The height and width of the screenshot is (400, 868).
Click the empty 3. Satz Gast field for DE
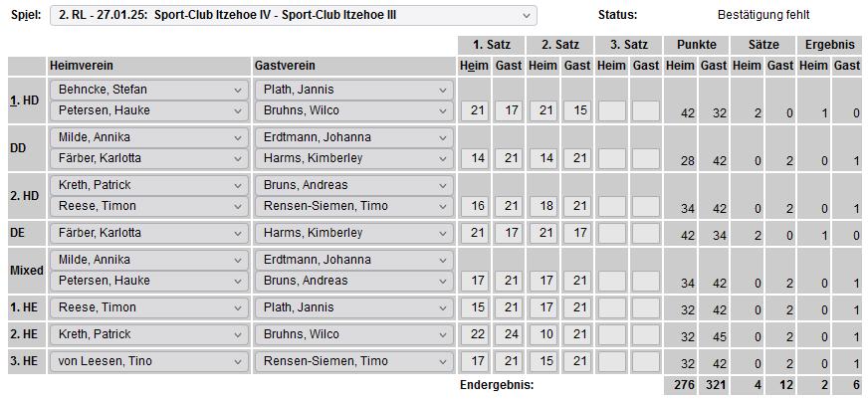[x=645, y=233]
